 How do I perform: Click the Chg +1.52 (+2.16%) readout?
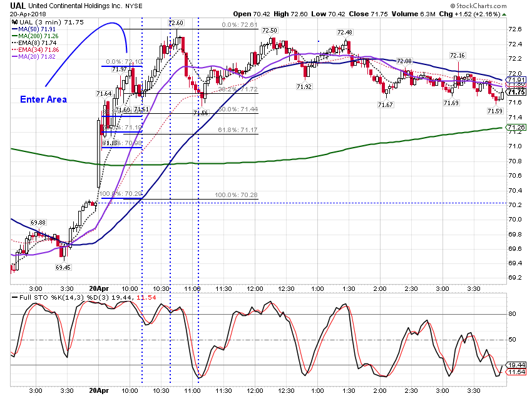point(469,14)
